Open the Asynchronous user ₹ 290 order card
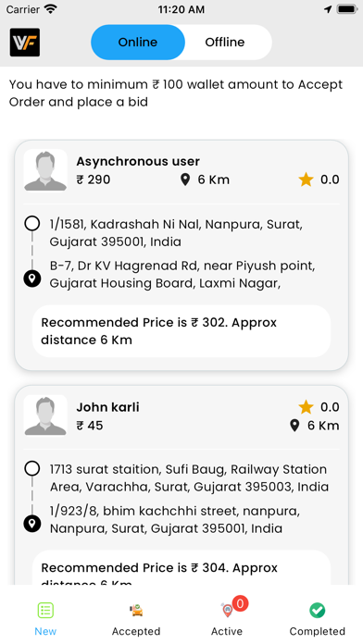The height and width of the screenshot is (644, 363). pos(181,255)
